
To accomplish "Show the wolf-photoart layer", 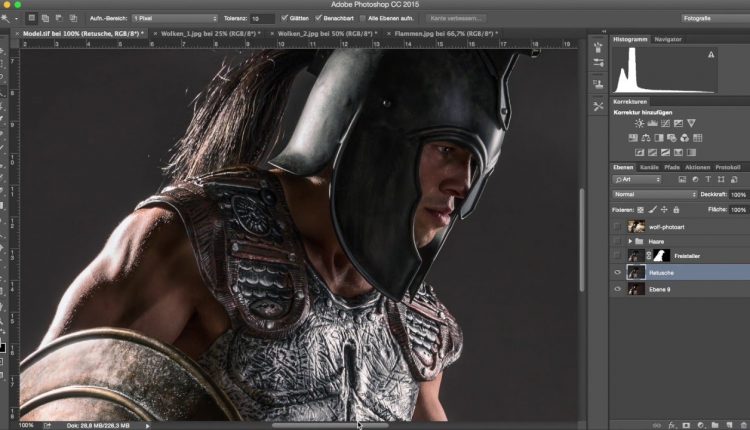I will coord(618,227).
